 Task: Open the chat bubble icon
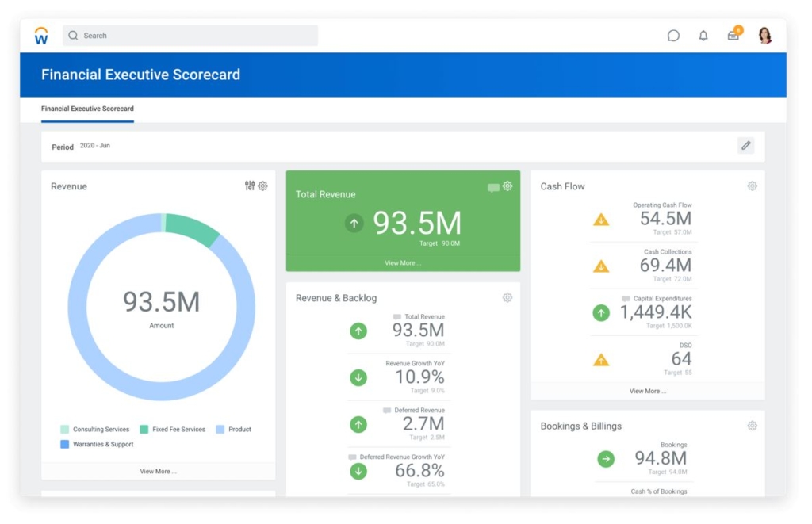pyautogui.click(x=673, y=36)
